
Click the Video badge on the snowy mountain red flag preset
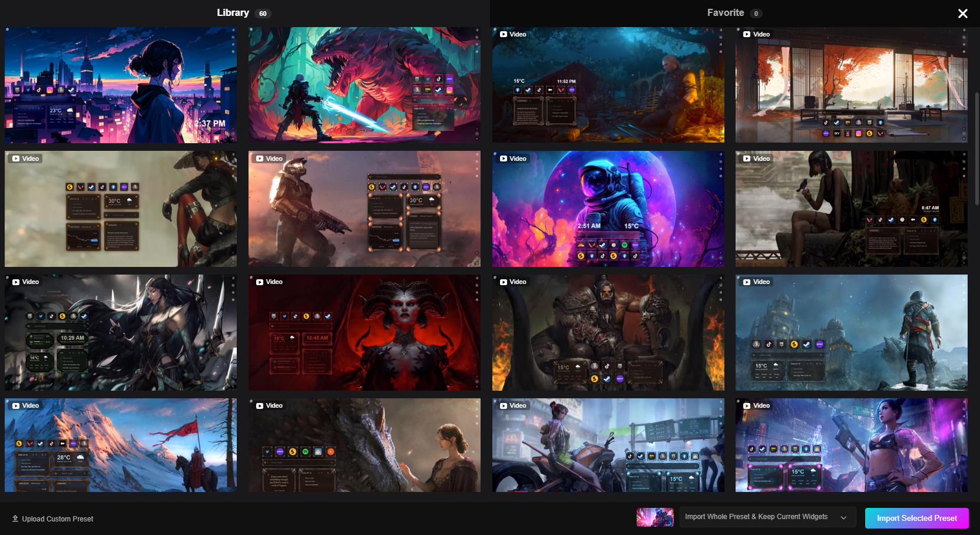[x=26, y=405]
